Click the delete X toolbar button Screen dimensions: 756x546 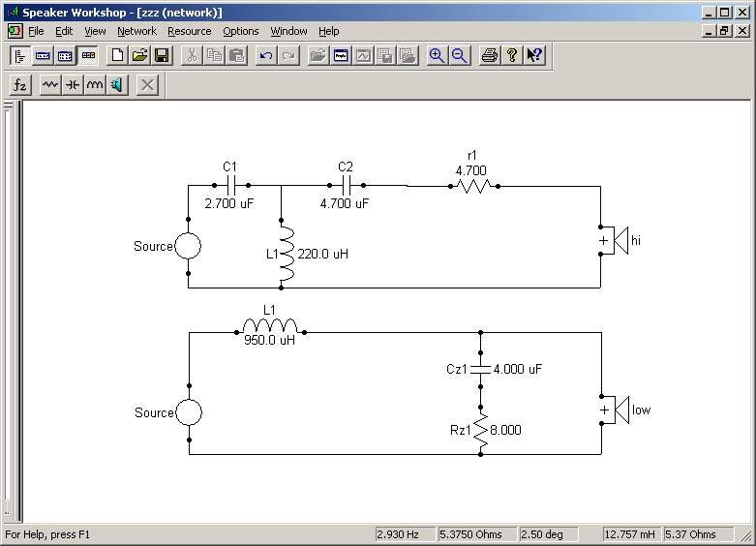coord(147,85)
